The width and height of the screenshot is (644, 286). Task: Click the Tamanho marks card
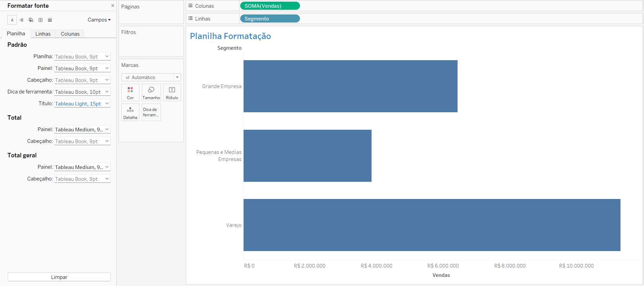[x=151, y=92]
